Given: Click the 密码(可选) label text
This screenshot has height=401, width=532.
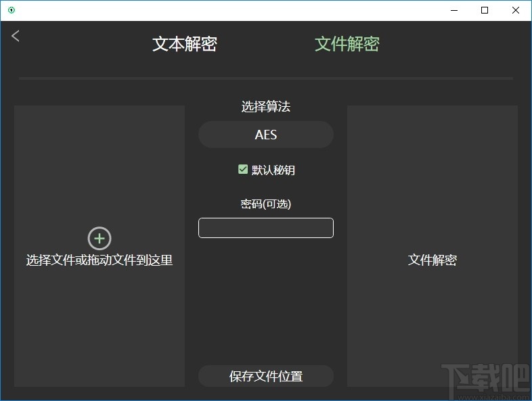Looking at the screenshot, I should tap(266, 204).
